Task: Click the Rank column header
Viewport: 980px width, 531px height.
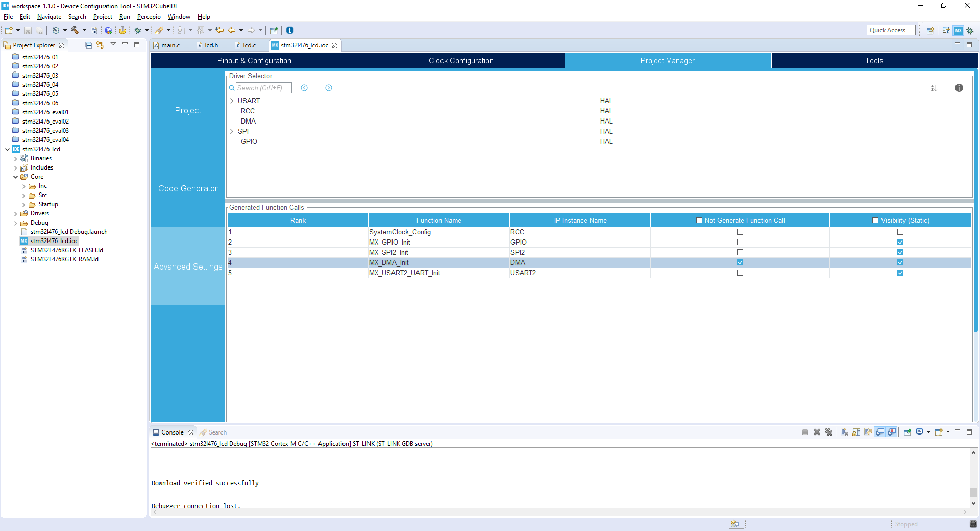Action: click(x=298, y=220)
